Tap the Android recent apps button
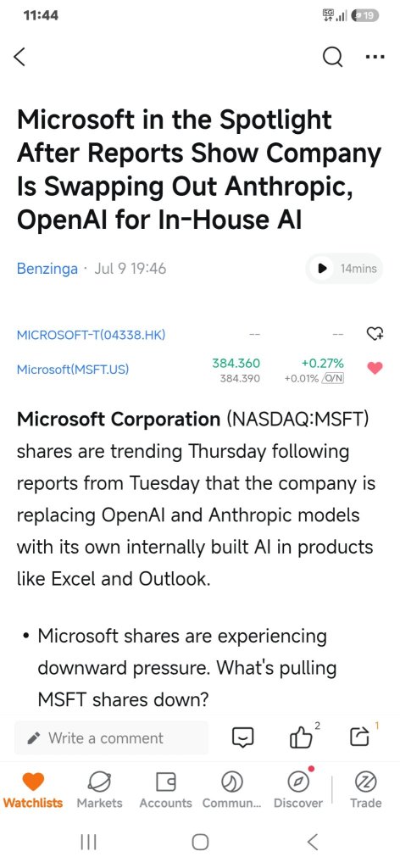Screen dimensions: 400x868 point(88,842)
